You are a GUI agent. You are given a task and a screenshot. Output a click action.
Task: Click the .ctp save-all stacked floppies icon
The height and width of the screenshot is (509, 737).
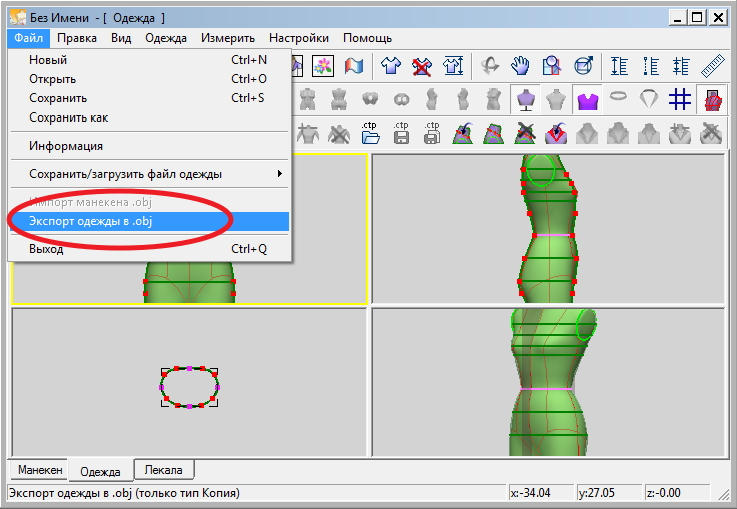click(x=432, y=133)
